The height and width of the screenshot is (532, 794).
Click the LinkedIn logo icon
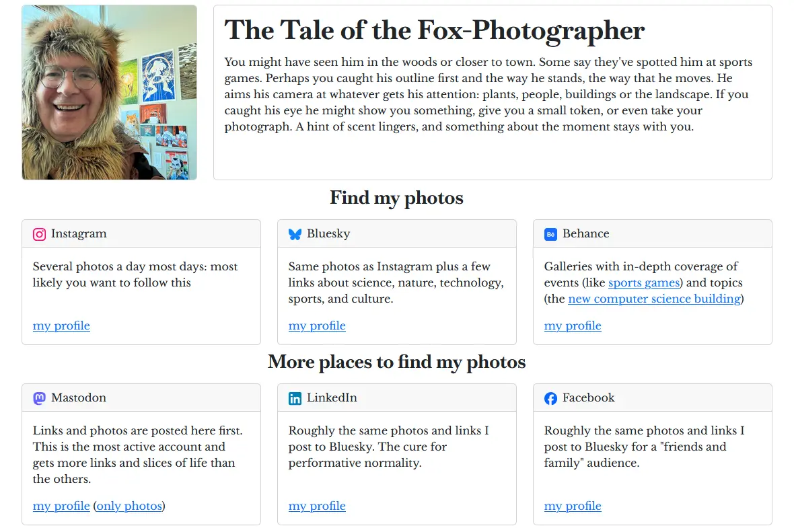point(295,398)
